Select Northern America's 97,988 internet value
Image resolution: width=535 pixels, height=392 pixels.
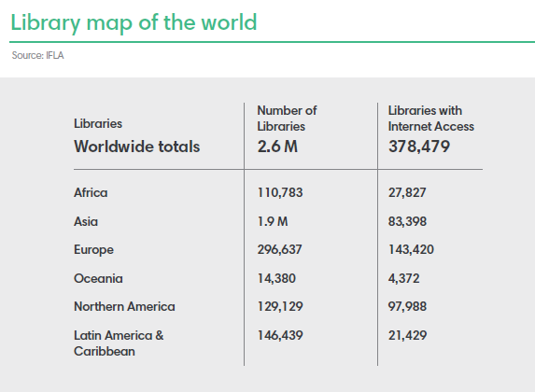[407, 306]
